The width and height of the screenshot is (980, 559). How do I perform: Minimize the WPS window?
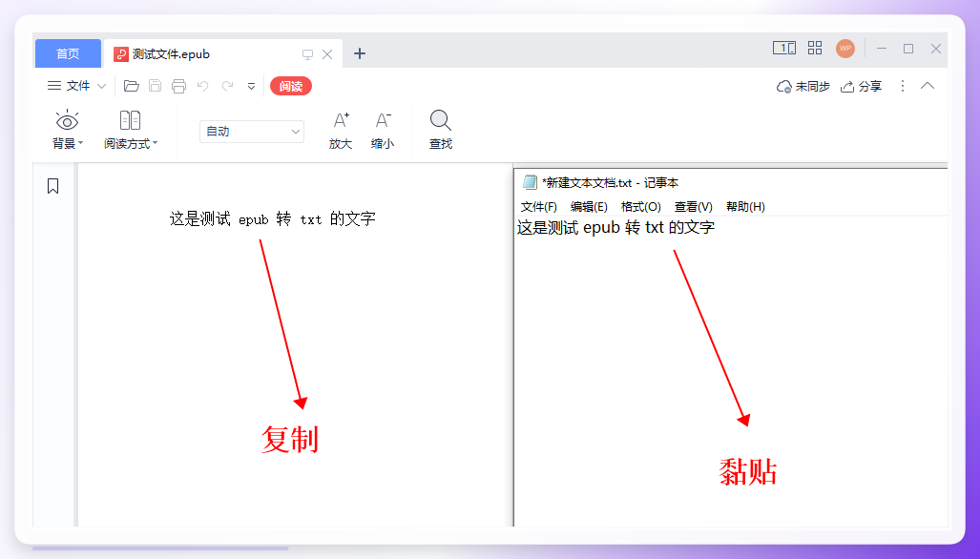[x=882, y=49]
